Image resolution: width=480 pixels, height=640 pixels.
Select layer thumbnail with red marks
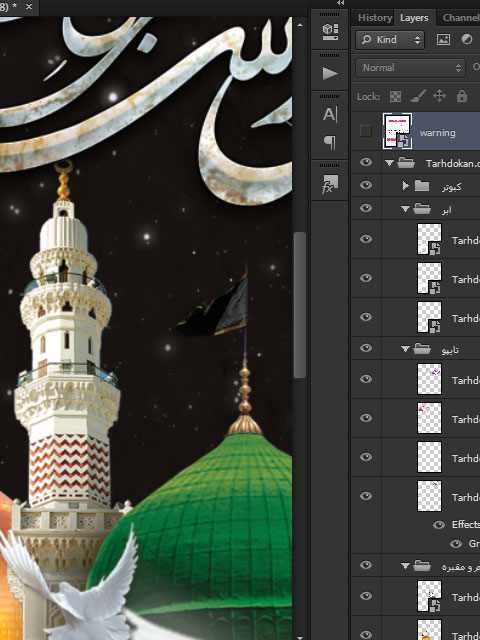429,418
